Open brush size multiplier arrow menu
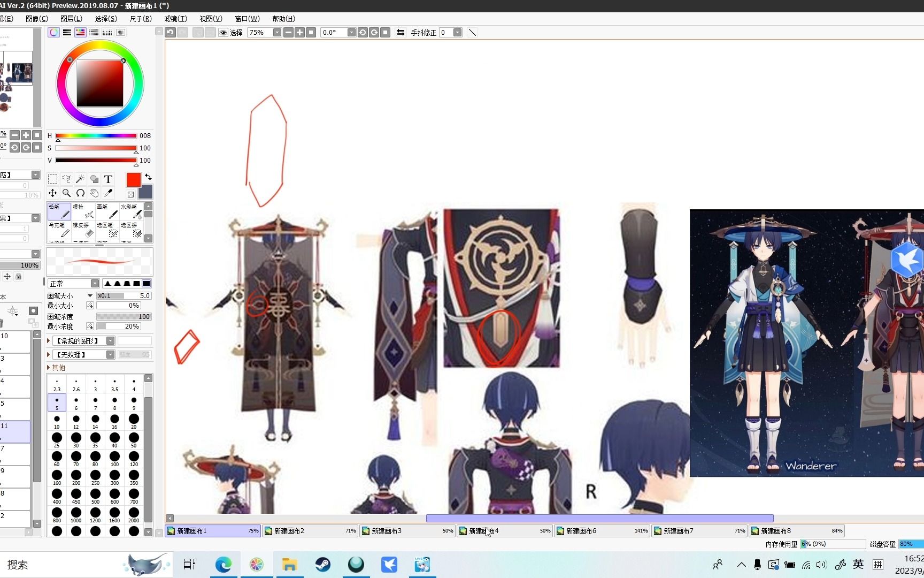 point(90,295)
